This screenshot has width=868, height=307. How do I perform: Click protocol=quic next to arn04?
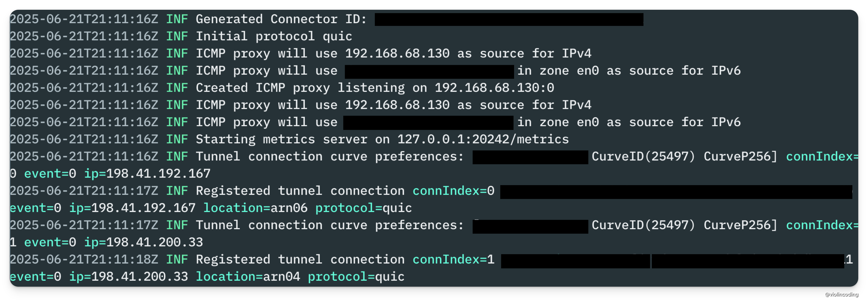[x=356, y=277]
